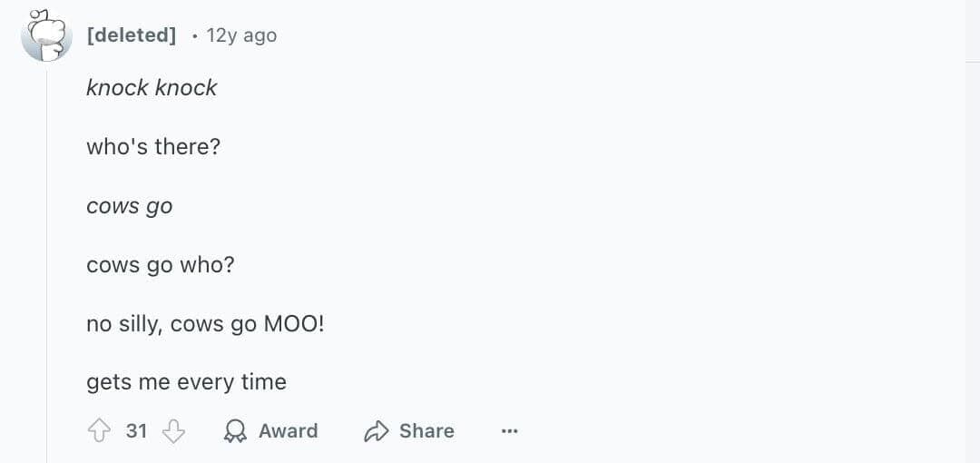Click the dot separator before the timestamp

click(x=194, y=36)
